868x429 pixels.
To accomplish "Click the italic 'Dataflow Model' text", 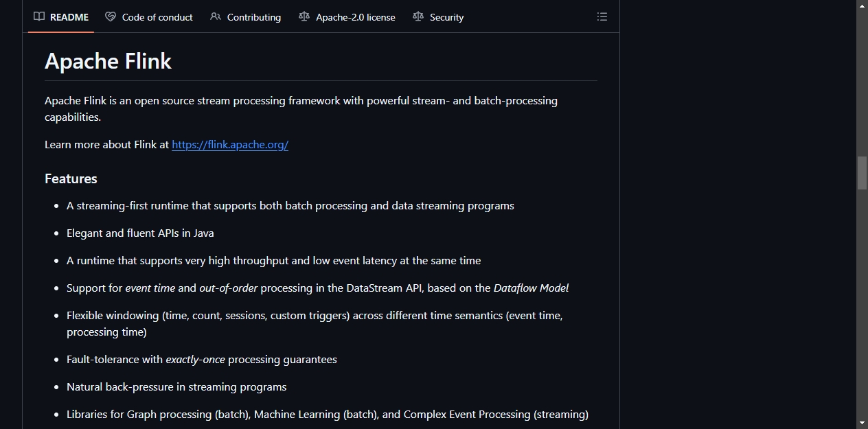I will click(x=531, y=288).
